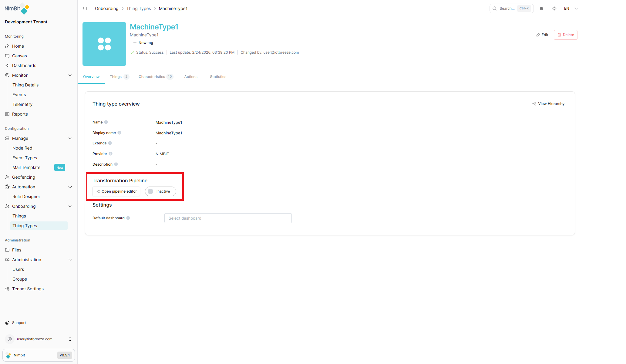This screenshot has height=364, width=626.
Task: Open the Search bar in the header
Action: (511, 8)
